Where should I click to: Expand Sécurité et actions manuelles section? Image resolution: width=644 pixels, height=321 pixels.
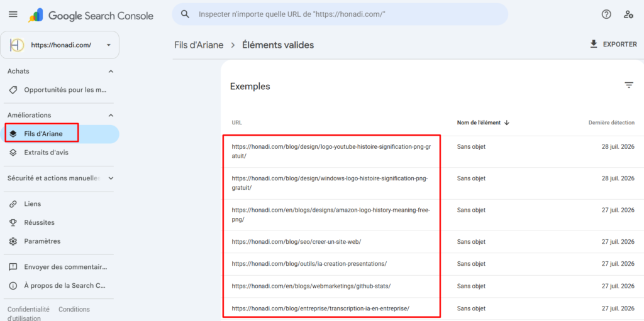111,178
